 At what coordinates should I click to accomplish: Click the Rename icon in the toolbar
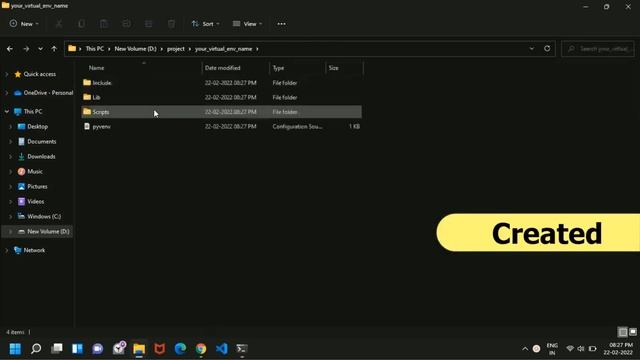[x=127, y=24]
